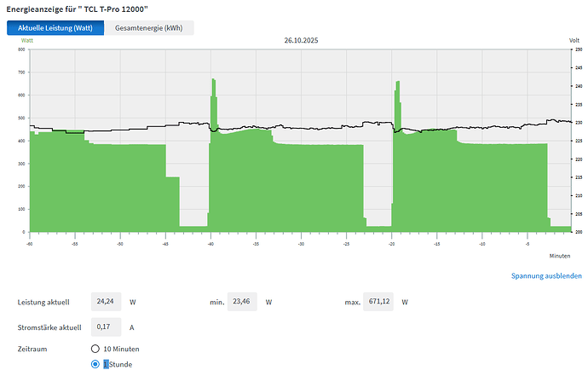This screenshot has width=588, height=370.
Task: Click the 10 Minuten label text
Action: coord(121,350)
